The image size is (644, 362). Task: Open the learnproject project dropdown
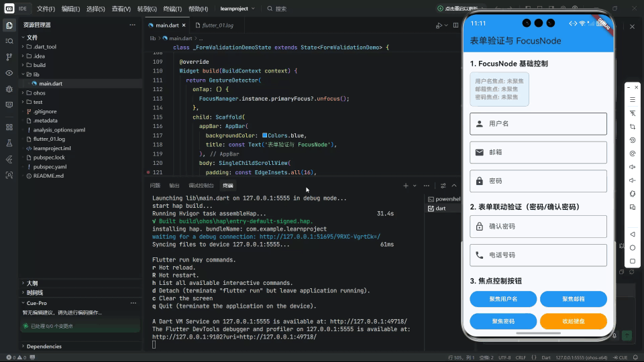[x=237, y=9]
